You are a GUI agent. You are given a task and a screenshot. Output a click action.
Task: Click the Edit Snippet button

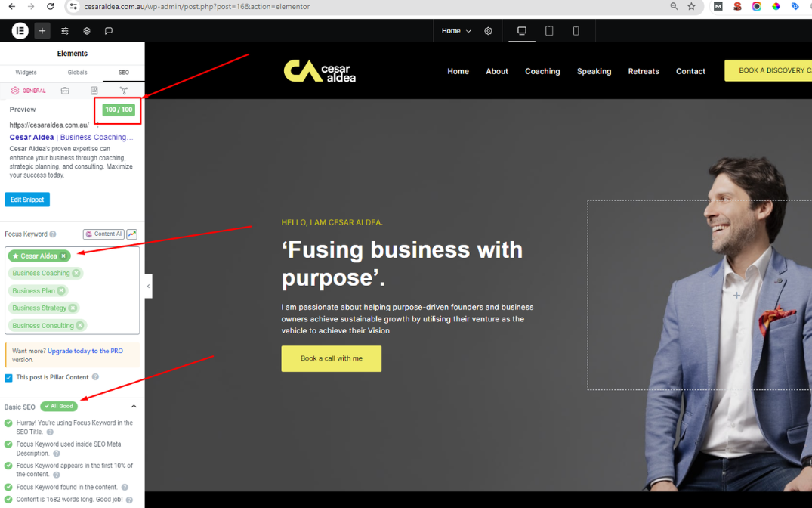[27, 200]
